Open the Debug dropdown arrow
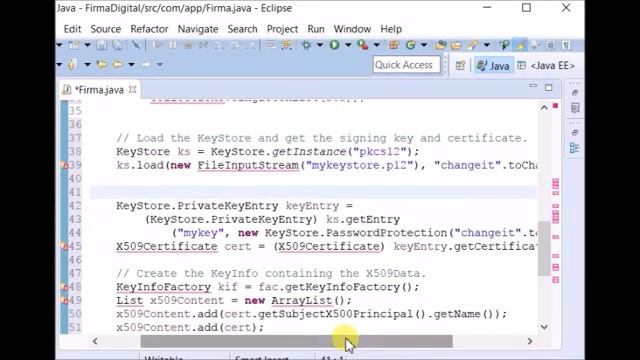Screen dimensions: 640x360 coord(320,45)
